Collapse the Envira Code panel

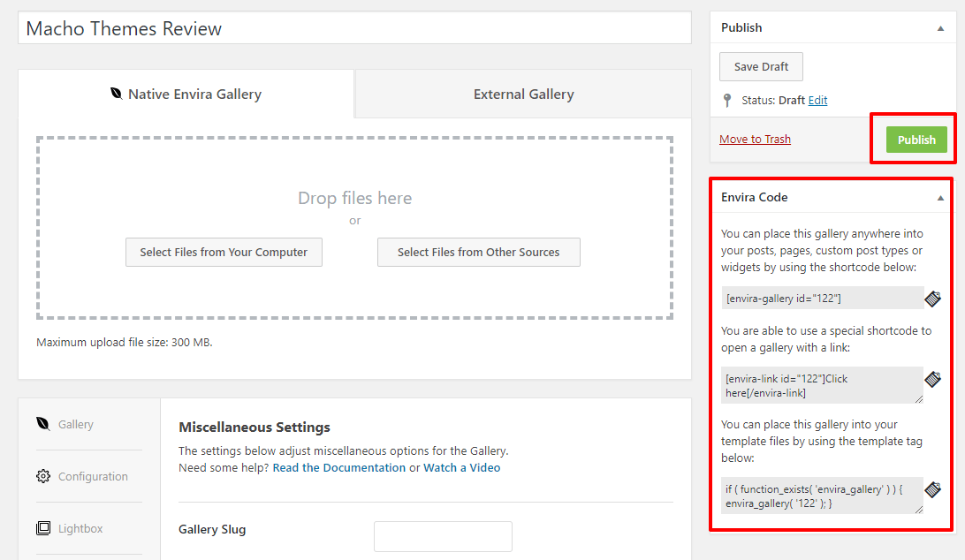pyautogui.click(x=940, y=198)
